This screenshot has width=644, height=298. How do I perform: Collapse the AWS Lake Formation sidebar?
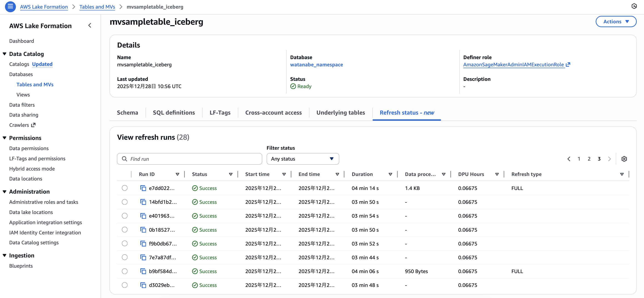point(90,25)
